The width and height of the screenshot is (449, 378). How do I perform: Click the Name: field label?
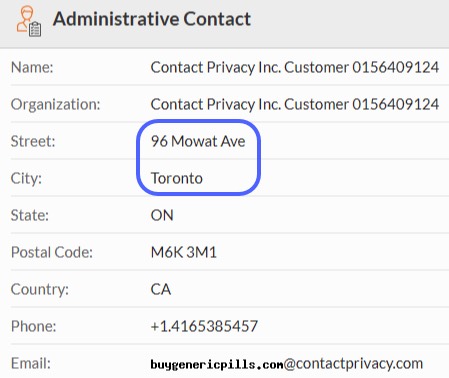(x=32, y=68)
